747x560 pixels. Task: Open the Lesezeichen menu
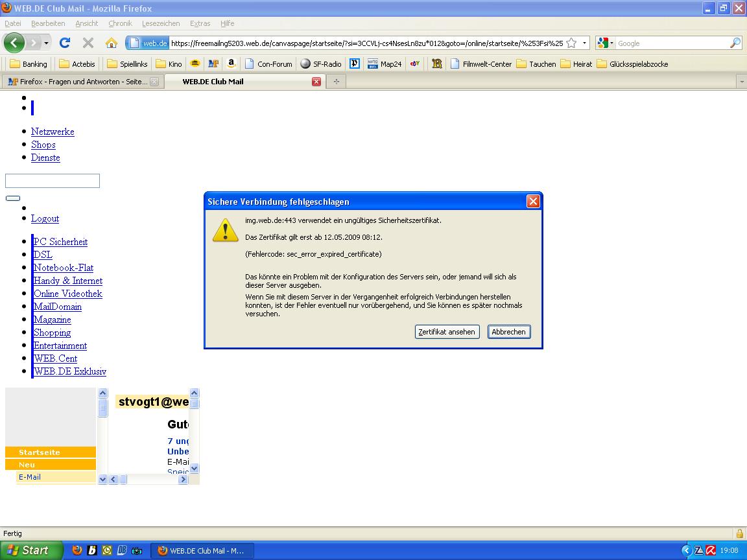tap(161, 23)
